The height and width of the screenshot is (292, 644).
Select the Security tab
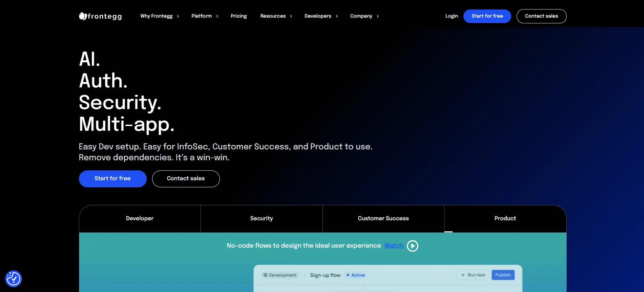coord(262,218)
